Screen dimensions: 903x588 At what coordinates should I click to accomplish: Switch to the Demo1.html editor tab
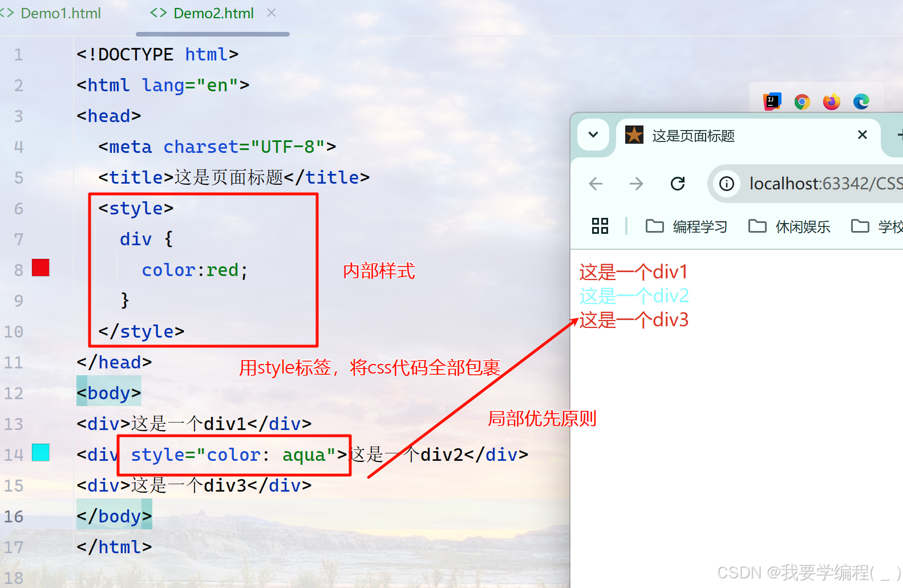click(51, 13)
